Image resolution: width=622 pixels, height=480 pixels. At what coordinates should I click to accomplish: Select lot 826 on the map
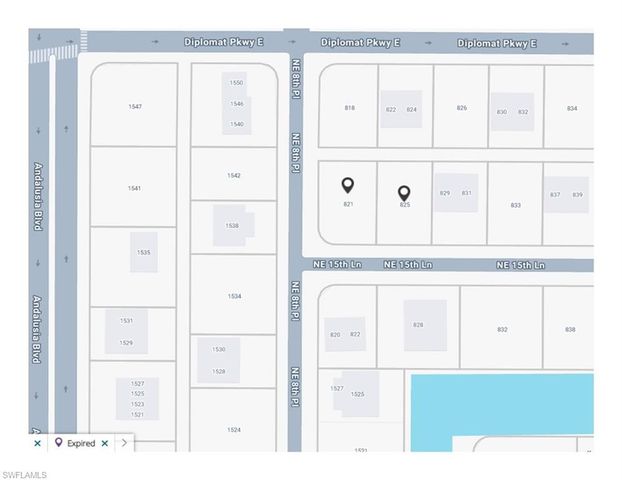pos(461,108)
